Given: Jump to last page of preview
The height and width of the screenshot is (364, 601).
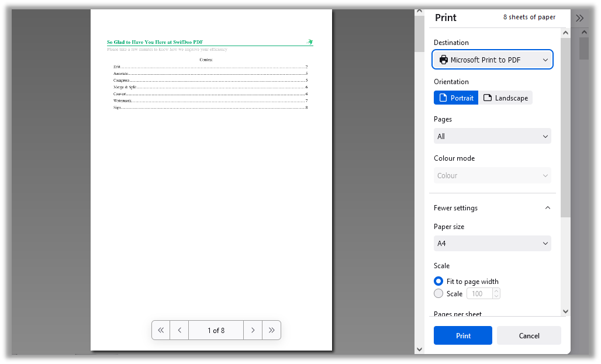Looking at the screenshot, I should 272,330.
